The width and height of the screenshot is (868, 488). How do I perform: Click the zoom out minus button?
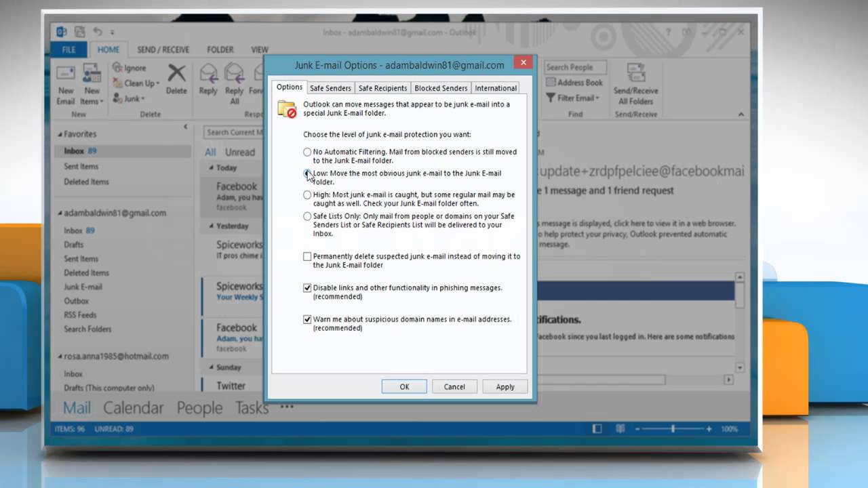coord(638,429)
